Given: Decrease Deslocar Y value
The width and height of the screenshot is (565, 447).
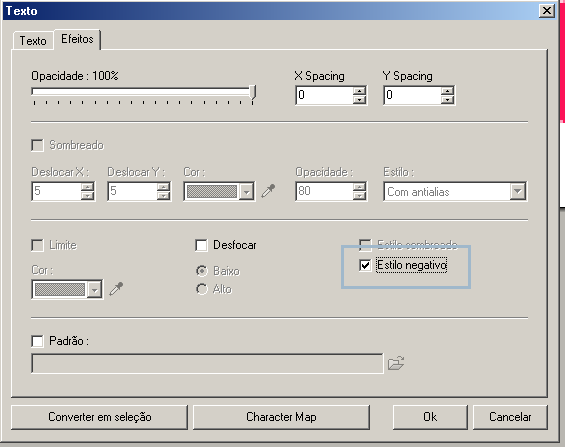Looking at the screenshot, I should tap(164, 196).
